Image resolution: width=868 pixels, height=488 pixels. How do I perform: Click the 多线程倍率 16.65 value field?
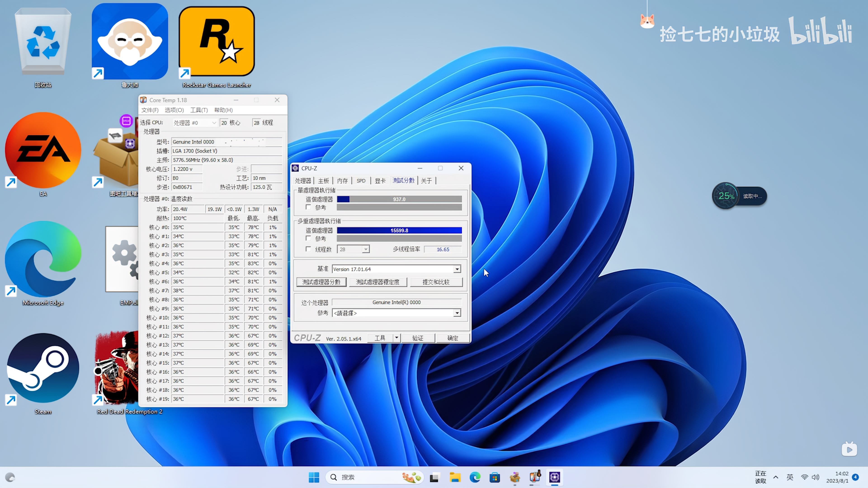coord(443,249)
